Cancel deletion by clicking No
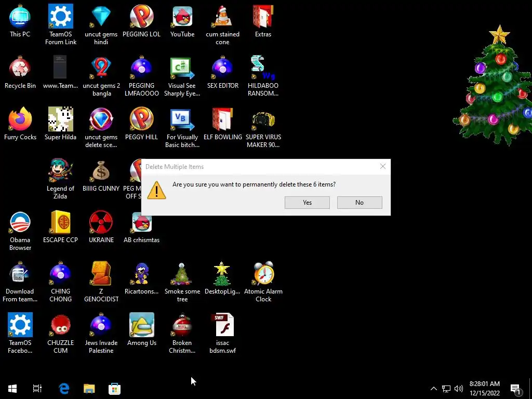532x399 pixels. coord(360,203)
